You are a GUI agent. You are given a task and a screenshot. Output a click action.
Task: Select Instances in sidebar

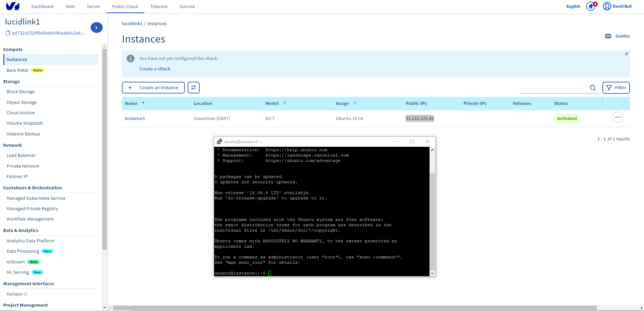(51, 59)
